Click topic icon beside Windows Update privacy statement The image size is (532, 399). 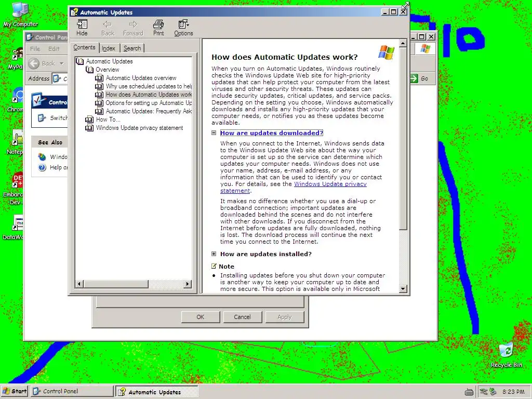click(89, 128)
